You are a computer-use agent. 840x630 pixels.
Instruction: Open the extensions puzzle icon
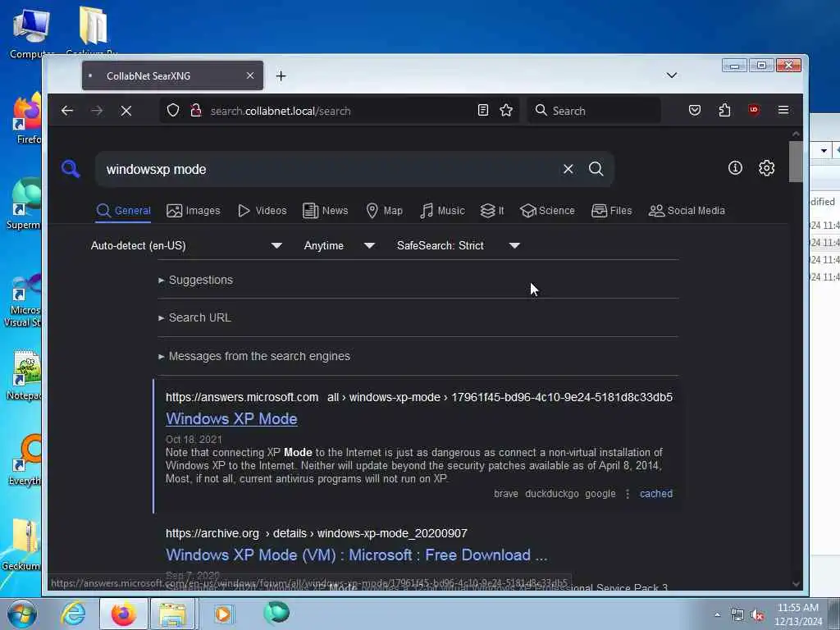724,111
